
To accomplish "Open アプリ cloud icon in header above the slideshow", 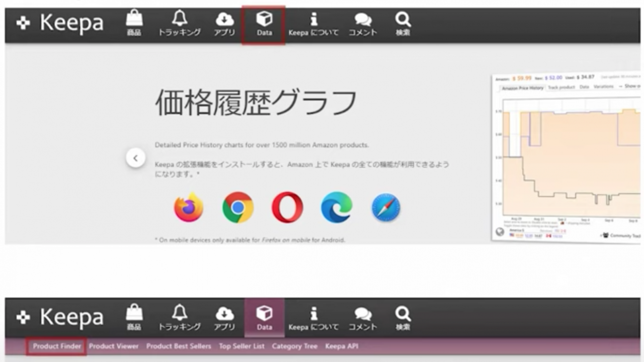I will tap(224, 24).
